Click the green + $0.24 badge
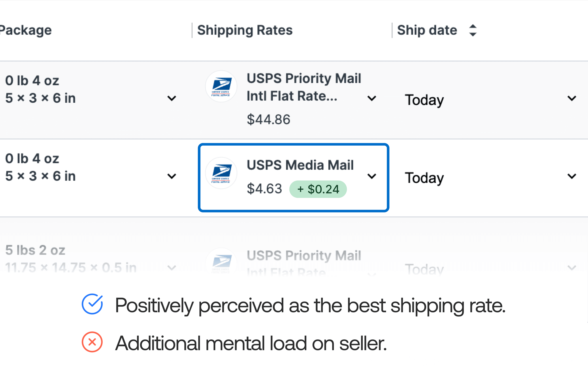Image resolution: width=588 pixels, height=367 pixels. 318,189
